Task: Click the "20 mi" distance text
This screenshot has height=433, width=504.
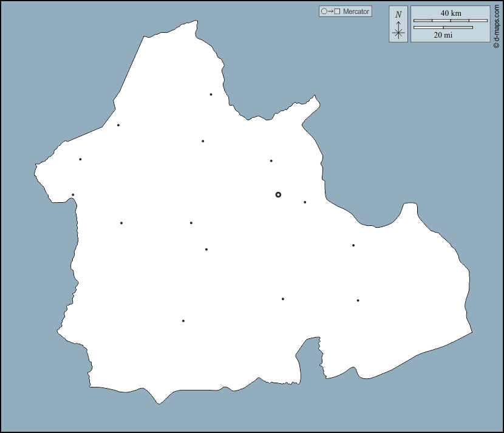Action: (443, 35)
